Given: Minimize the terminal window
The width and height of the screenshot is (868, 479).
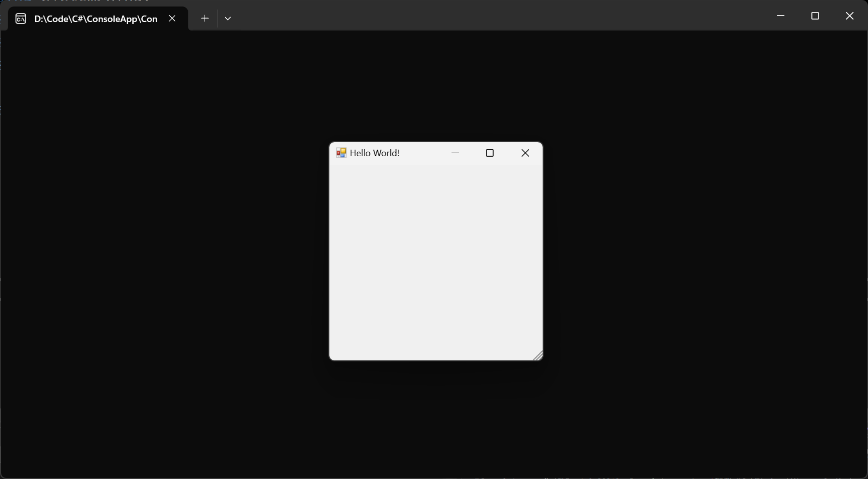Looking at the screenshot, I should point(780,16).
